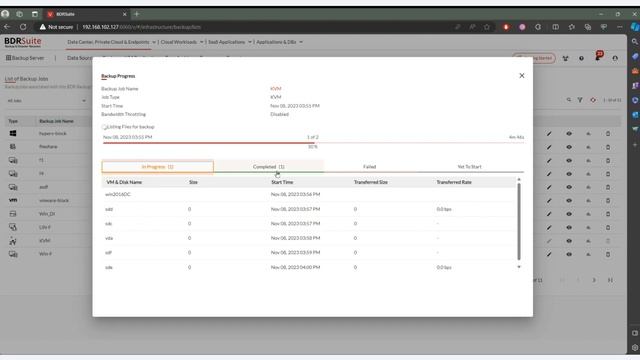640x360 pixels.
Task: Click the eye icon in the KVM row
Action: click(x=569, y=241)
